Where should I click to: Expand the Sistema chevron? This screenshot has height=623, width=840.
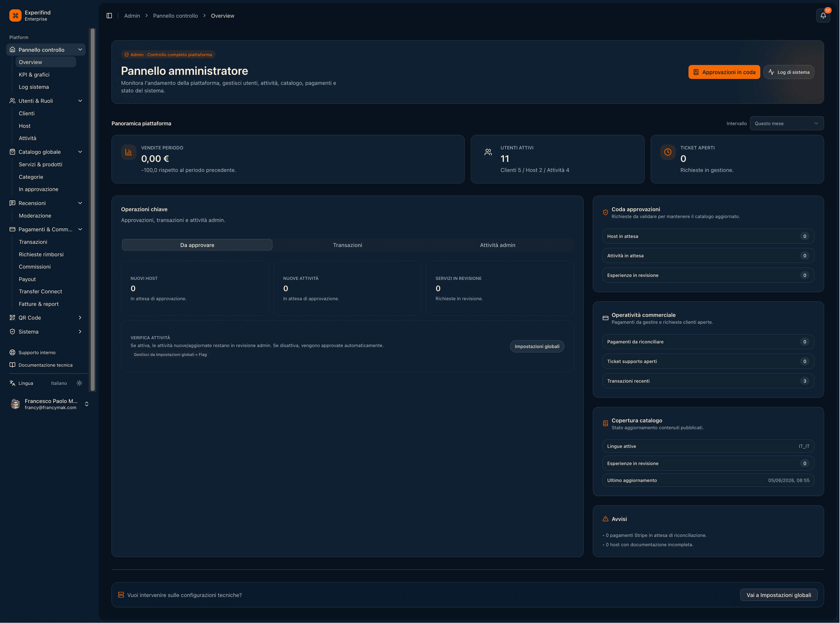tap(80, 331)
